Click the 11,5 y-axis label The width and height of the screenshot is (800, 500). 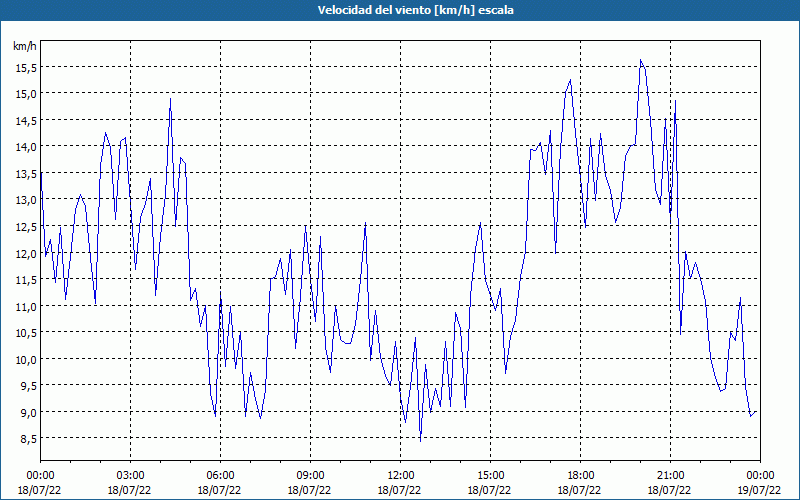tap(25, 280)
